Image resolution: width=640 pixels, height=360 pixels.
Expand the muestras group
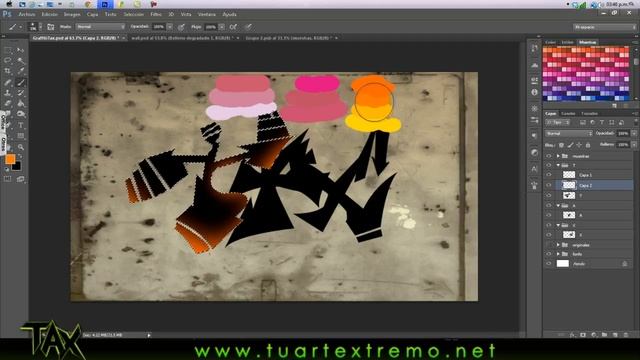[558, 156]
